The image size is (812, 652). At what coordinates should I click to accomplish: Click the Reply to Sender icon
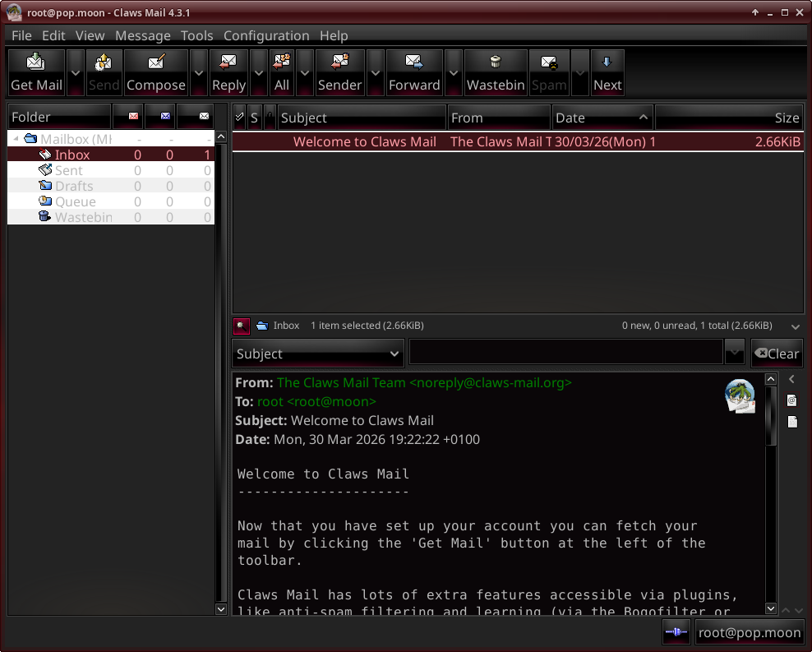point(339,72)
